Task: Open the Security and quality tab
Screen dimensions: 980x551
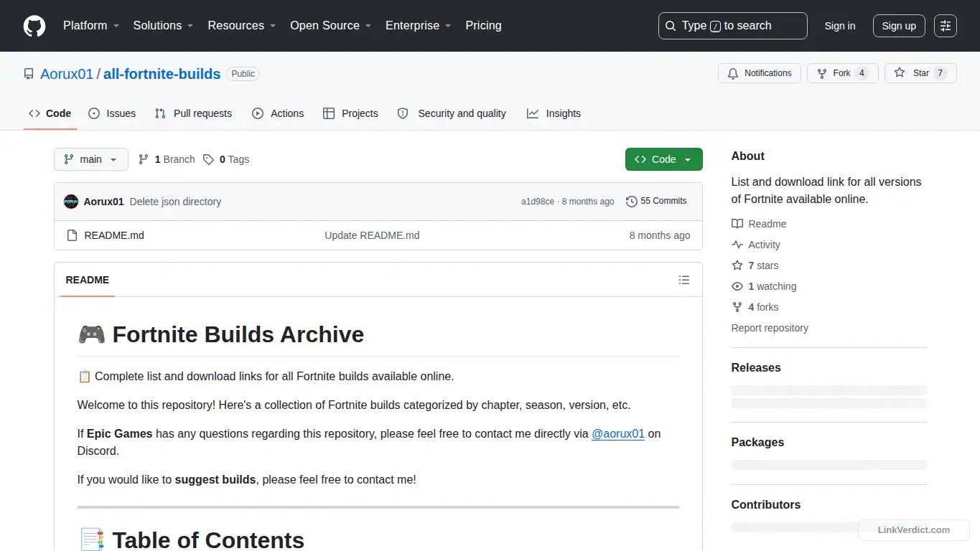Action: click(452, 113)
